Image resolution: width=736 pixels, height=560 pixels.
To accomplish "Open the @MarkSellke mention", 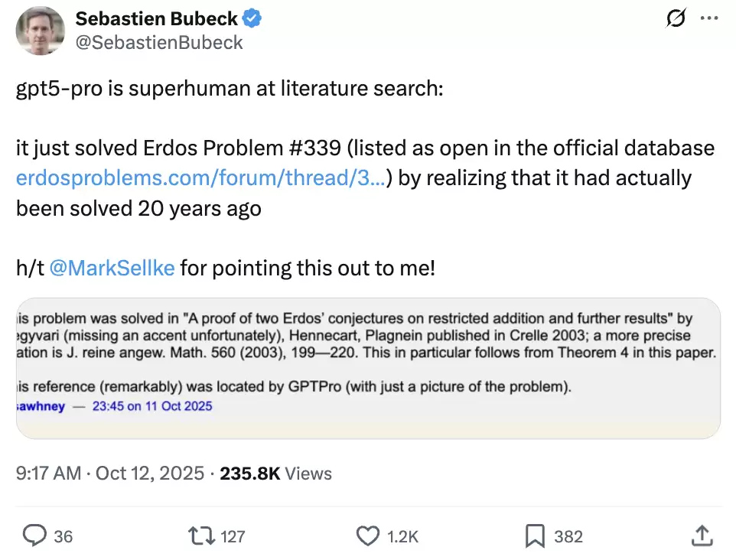I will click(x=112, y=269).
